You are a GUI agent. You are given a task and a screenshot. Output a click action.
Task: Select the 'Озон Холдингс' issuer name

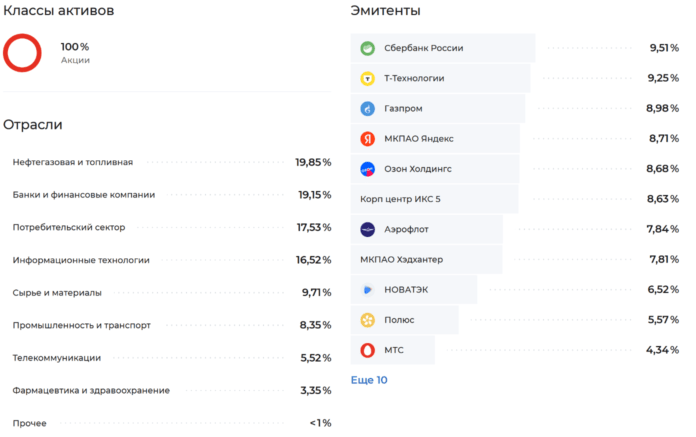point(418,169)
